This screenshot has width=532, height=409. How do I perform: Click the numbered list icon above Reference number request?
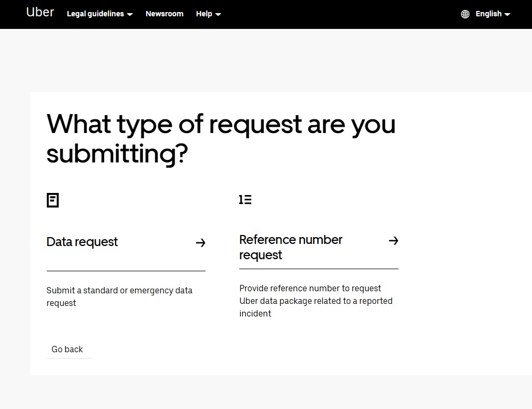click(x=245, y=200)
